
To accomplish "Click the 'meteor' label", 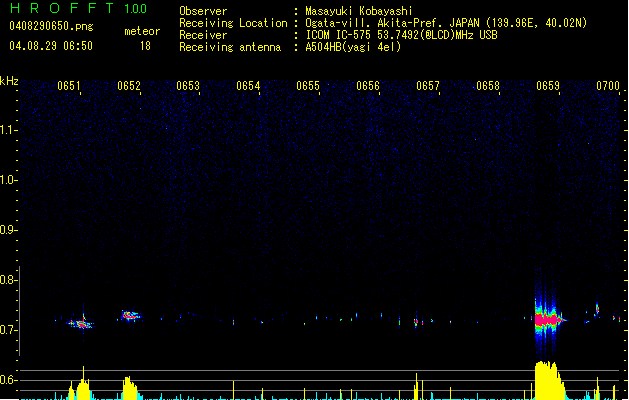I will tap(142, 31).
